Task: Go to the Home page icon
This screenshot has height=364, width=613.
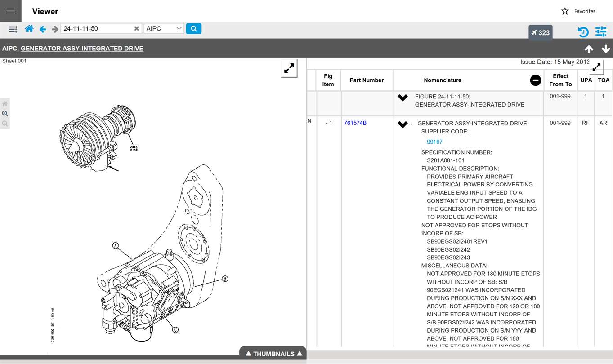Action: (x=29, y=29)
